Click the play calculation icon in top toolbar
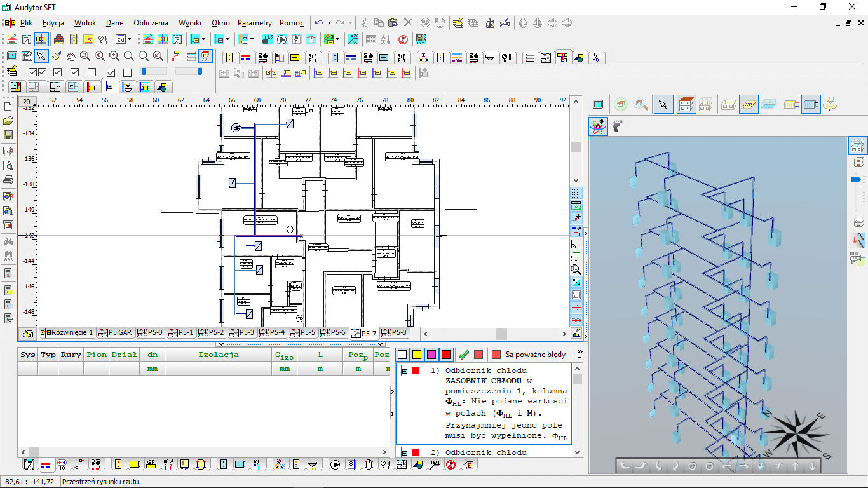 click(282, 39)
